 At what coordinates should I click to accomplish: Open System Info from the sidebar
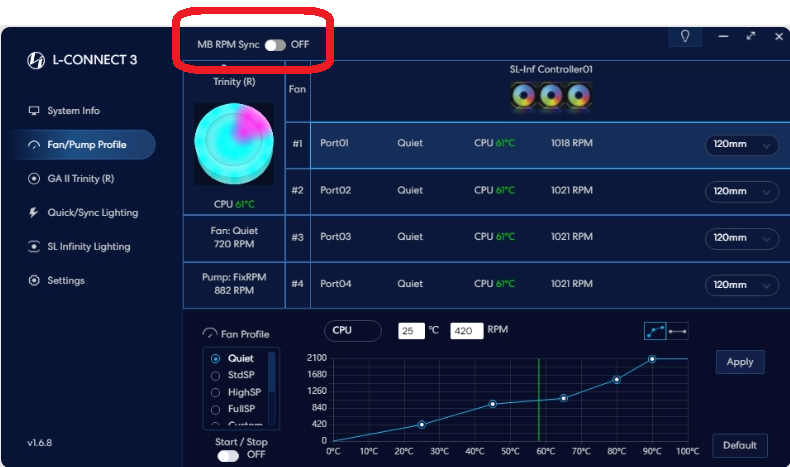pos(73,111)
